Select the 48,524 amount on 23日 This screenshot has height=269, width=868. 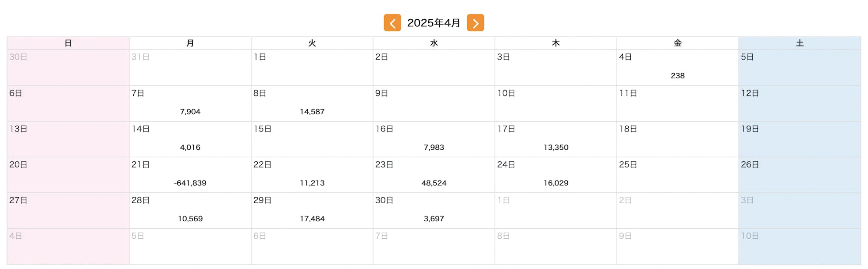(x=434, y=183)
